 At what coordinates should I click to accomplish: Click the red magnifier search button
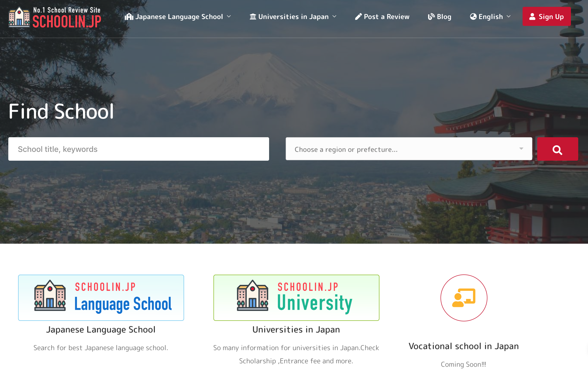[557, 149]
